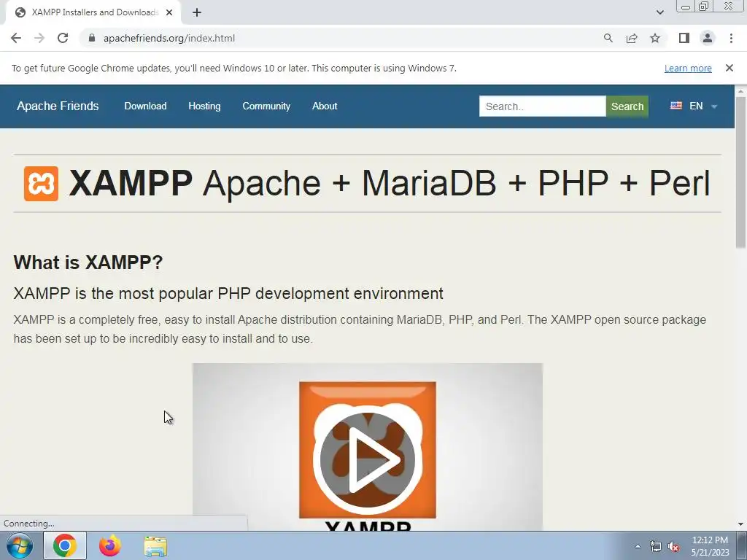
Task: Open the Chrome side panel icon
Action: tap(684, 38)
